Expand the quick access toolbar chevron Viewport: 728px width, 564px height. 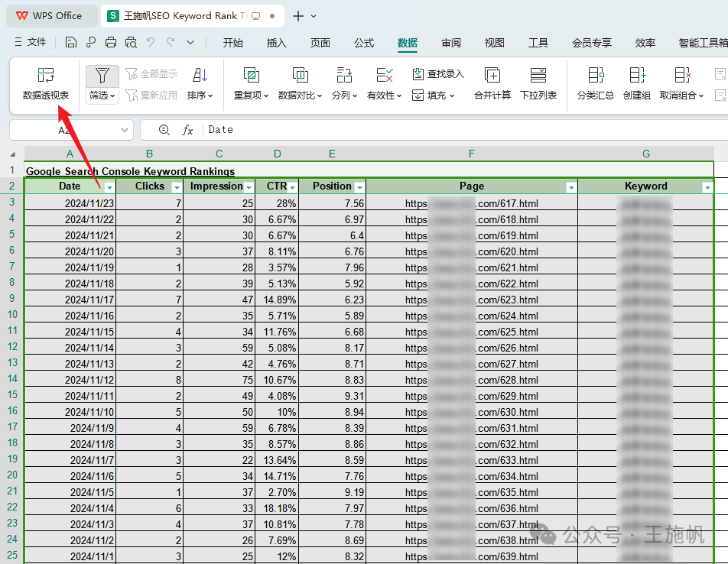point(190,43)
